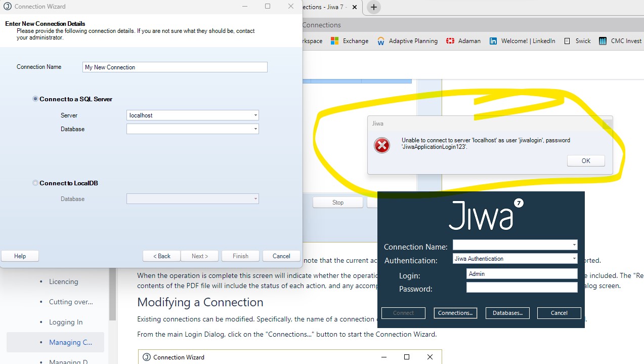Screen dimensions: 644x364
Task: Open the Authentication dropdown in Jiwa login
Action: coord(574,259)
